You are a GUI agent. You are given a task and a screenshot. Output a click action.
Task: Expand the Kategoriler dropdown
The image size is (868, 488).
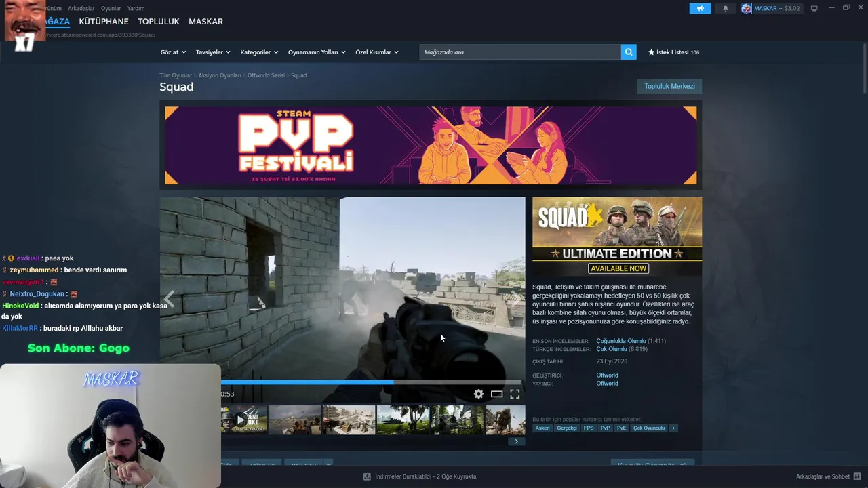click(x=259, y=52)
